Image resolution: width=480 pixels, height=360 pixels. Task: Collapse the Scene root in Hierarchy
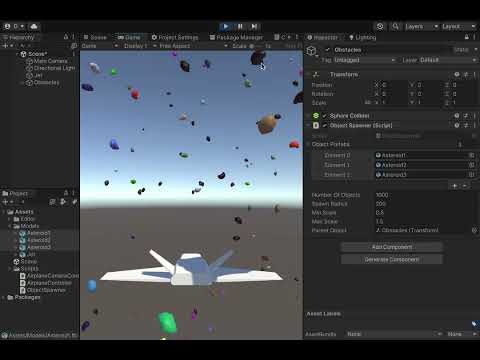[x=18, y=54]
